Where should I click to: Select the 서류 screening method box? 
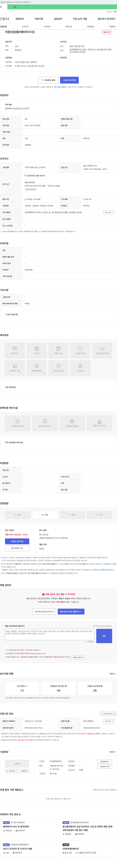point(17,515)
